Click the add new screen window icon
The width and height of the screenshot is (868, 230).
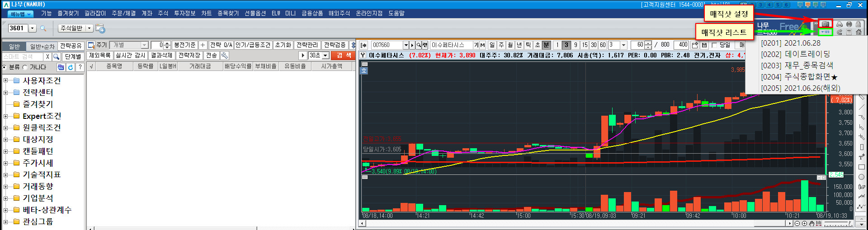click(100, 28)
